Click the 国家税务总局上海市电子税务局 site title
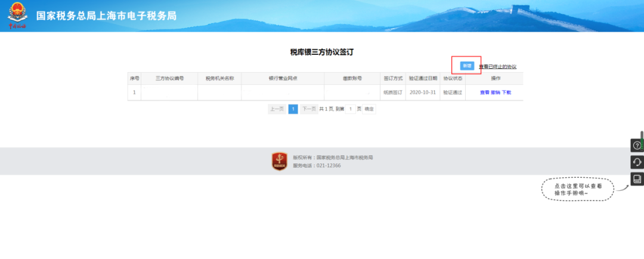This screenshot has height=259, width=644. [106, 16]
